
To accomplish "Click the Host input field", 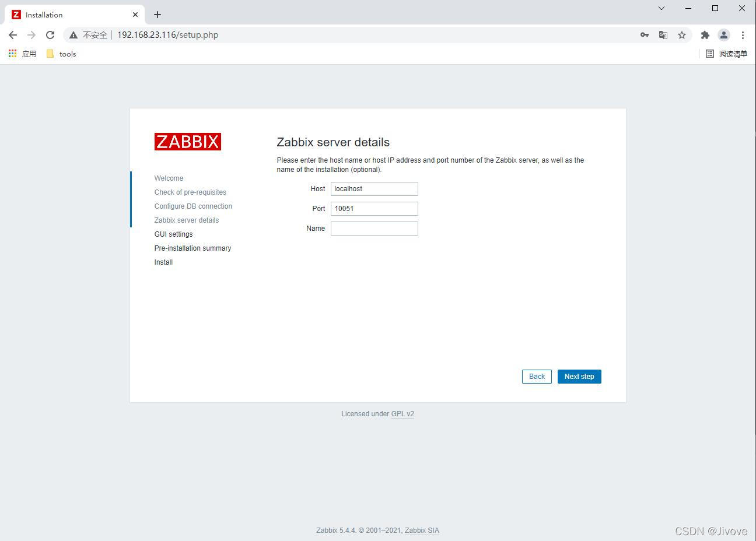I will [x=374, y=189].
